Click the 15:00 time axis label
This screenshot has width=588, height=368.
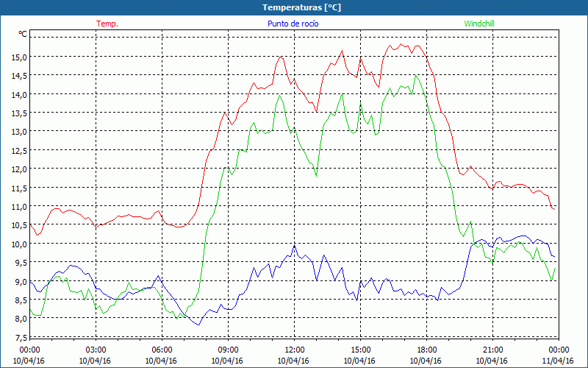point(360,350)
